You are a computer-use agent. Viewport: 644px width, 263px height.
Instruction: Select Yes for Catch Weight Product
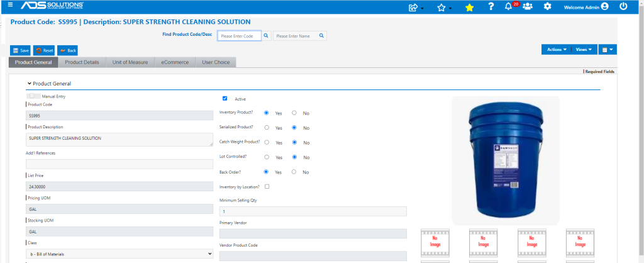point(267,142)
